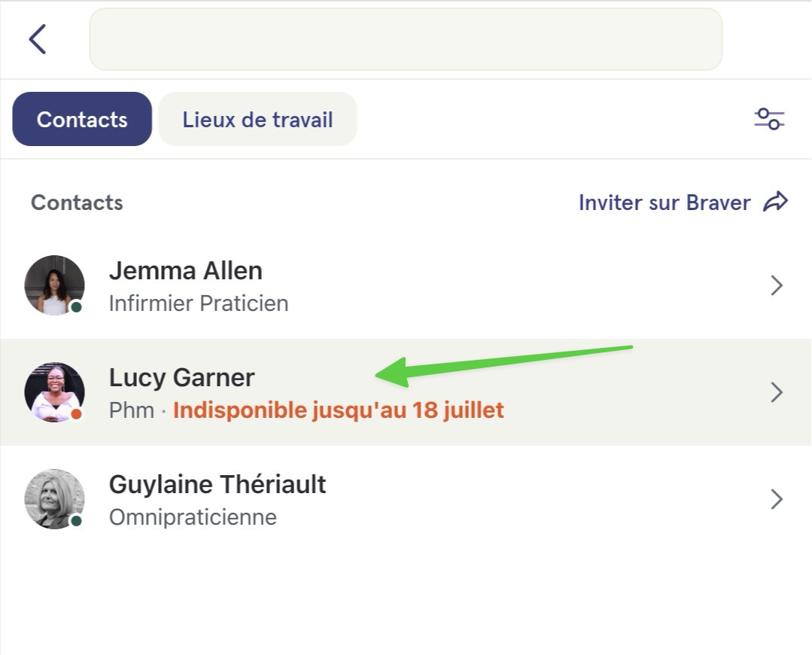Click the share arrow next to Inviter sur Braver
The width and height of the screenshot is (812, 655).
click(x=775, y=202)
